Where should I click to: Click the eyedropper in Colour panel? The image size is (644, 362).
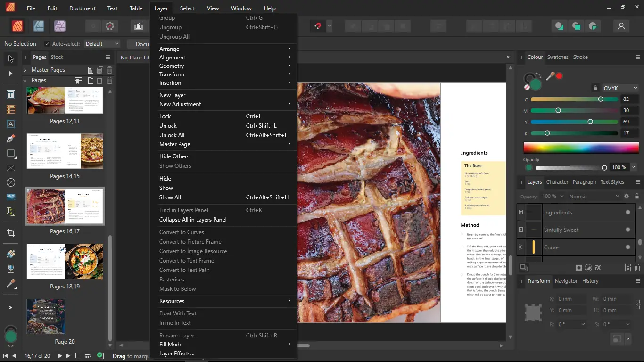(x=550, y=76)
